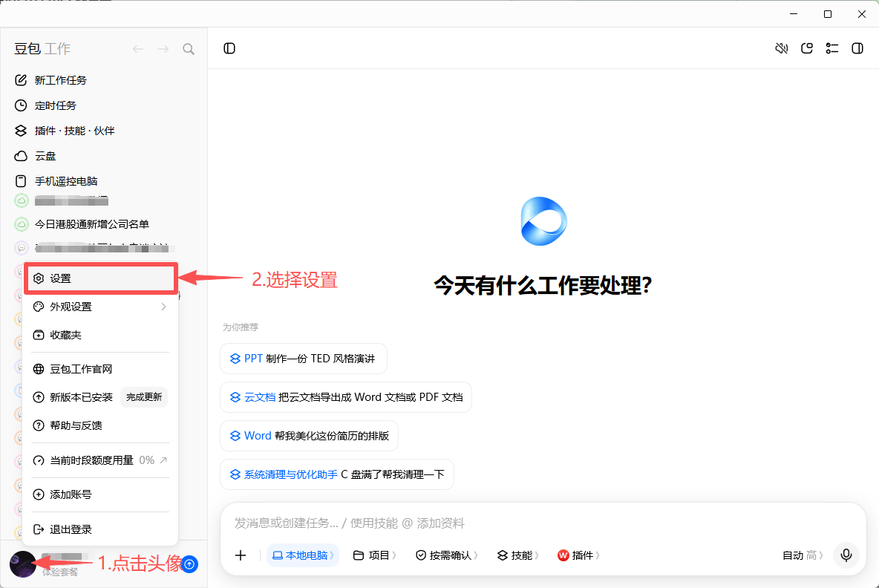879x588 pixels.
Task: Open 当前时段额度用量 details
Action: click(100, 460)
